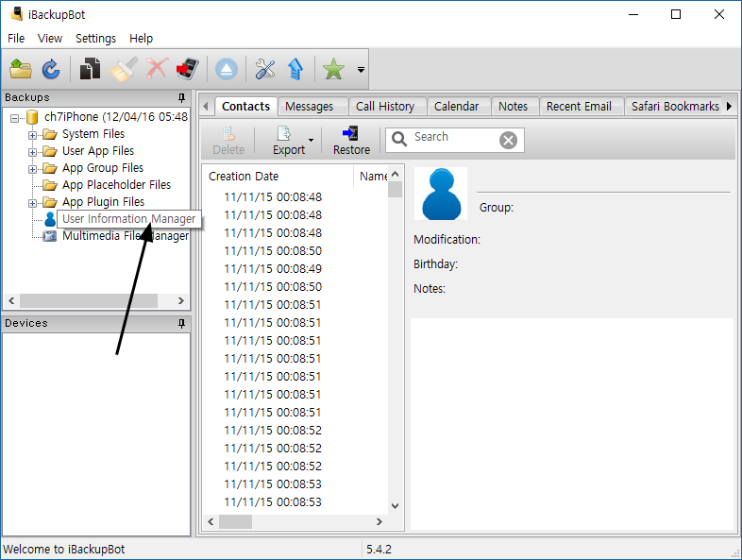The width and height of the screenshot is (742, 560).
Task: Click the contact list horizontal scroll right arrow
Action: coord(379,521)
